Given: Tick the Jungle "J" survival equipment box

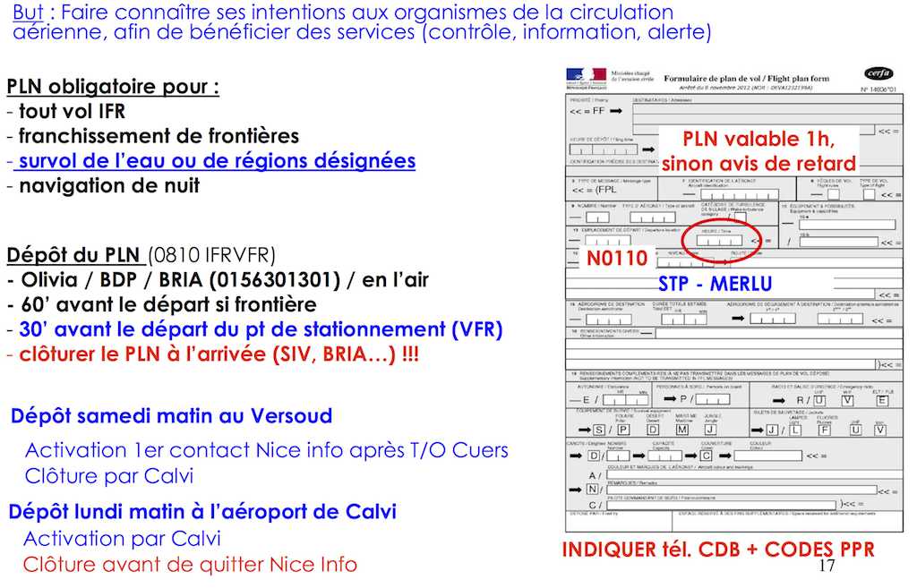Looking at the screenshot, I should pos(710,430).
